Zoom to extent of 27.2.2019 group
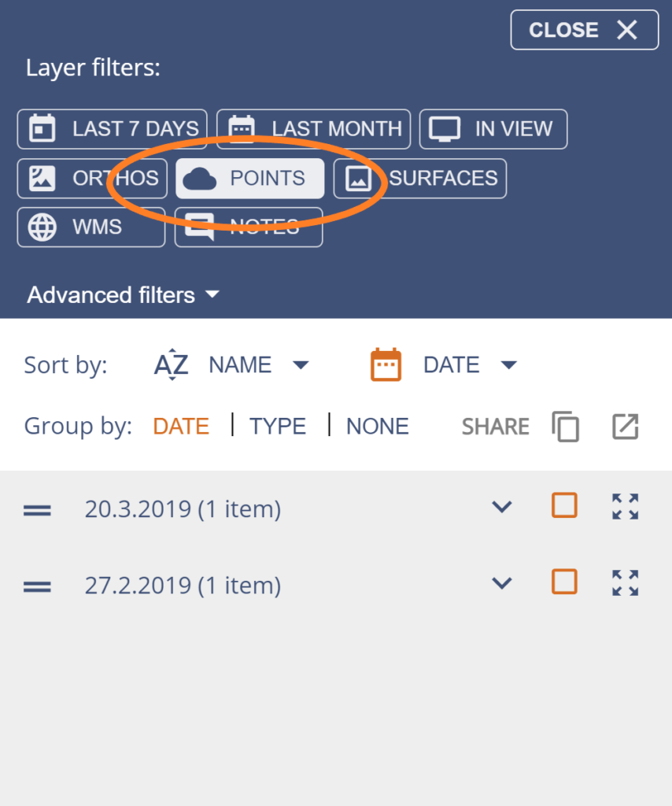Viewport: 672px width, 806px height. tap(626, 583)
